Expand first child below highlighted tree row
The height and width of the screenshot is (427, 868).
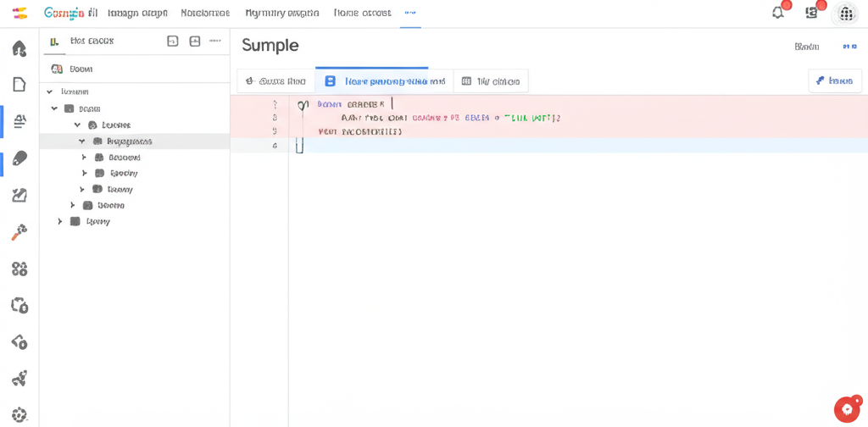[84, 158]
